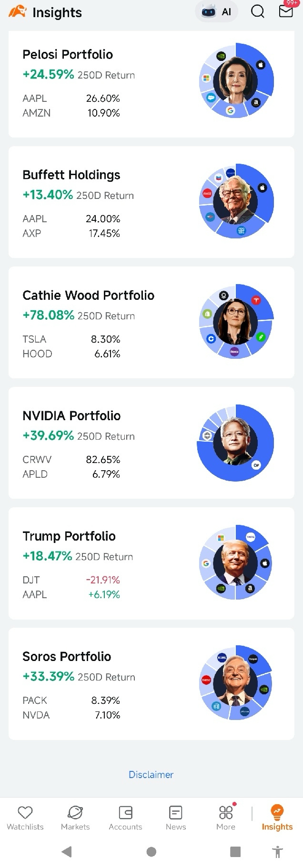Viewport: 303px width, 868px height.
Task: Go to the Accounts tab
Action: pos(125,818)
